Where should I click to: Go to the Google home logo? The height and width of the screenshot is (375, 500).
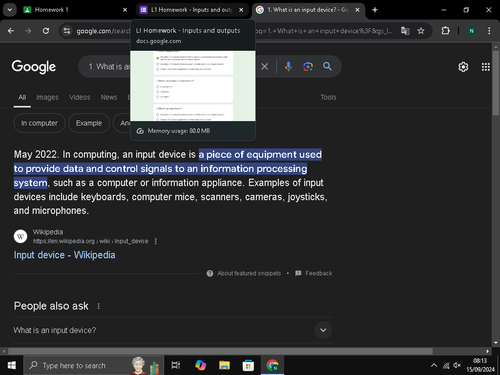tap(34, 67)
